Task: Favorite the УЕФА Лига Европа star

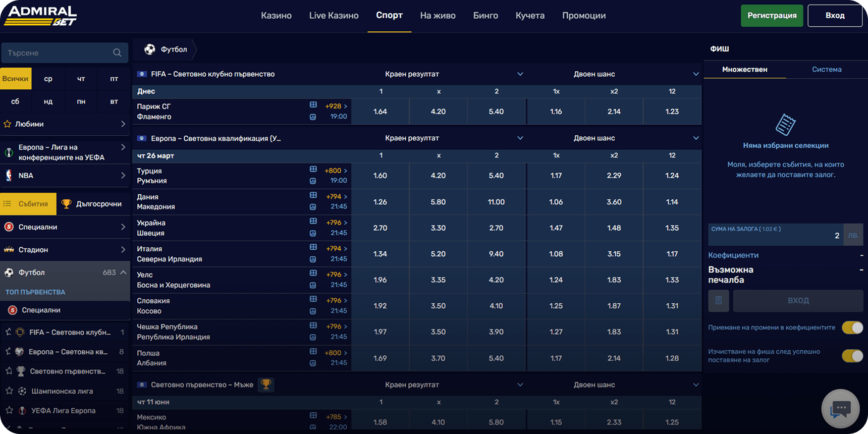Action: click(9, 411)
